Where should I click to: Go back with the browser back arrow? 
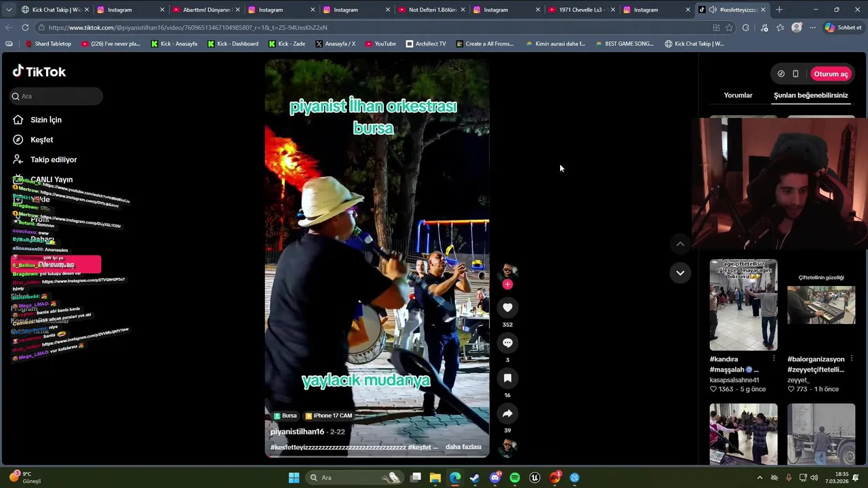point(9,28)
